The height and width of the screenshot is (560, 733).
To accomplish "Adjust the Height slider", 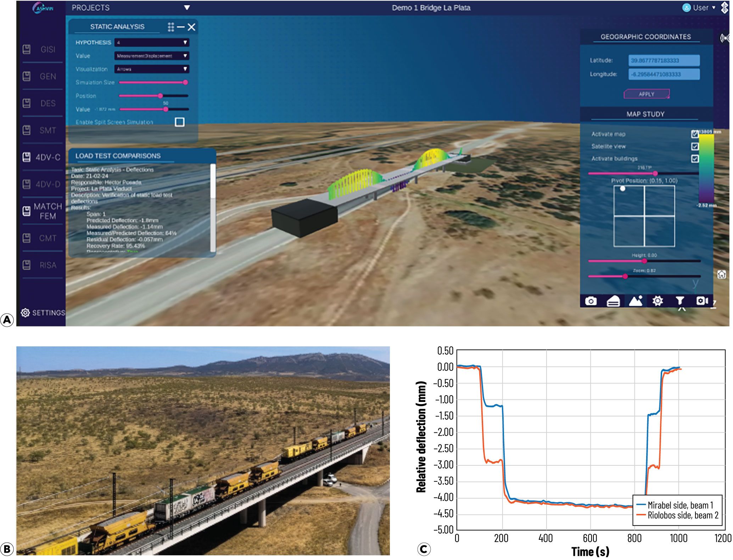I will [644, 261].
